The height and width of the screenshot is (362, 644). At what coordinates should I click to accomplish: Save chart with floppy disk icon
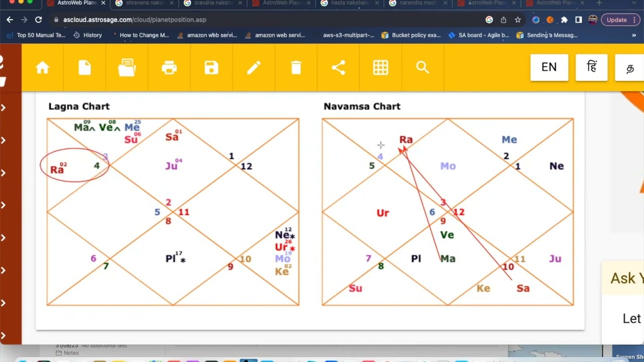coord(211,67)
